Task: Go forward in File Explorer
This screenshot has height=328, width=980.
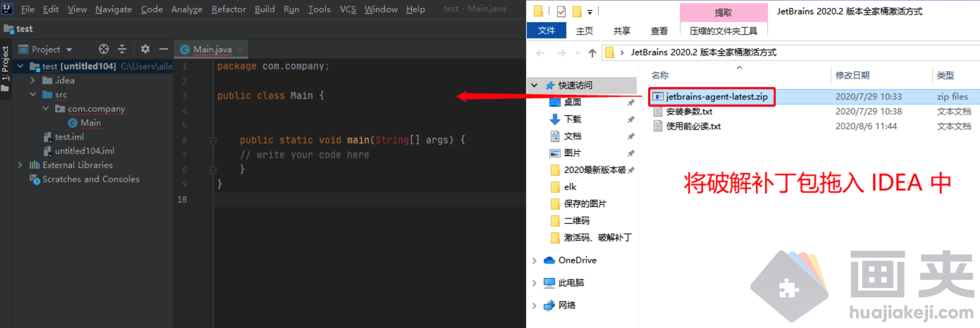Action: click(561, 53)
